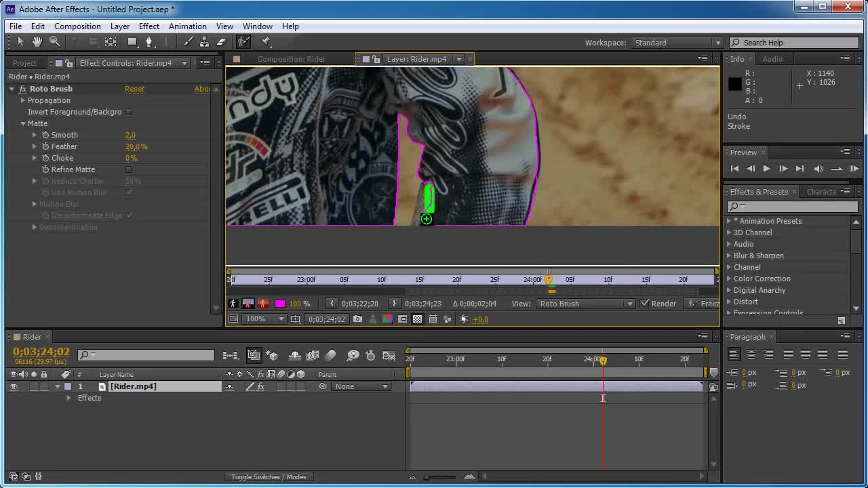Click the magenta overlay color swatch
Screen dimensions: 868x488
tap(280, 304)
